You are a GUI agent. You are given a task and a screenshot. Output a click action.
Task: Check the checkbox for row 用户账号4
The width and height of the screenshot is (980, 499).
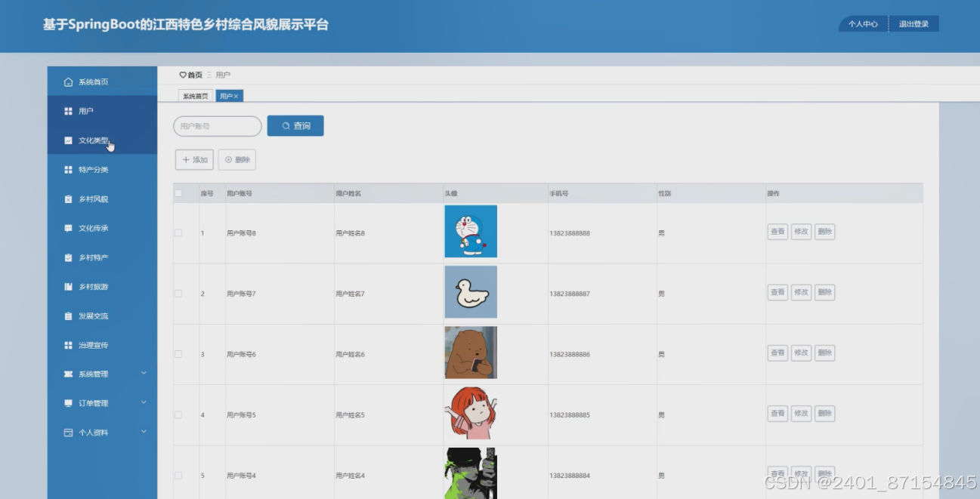[178, 475]
